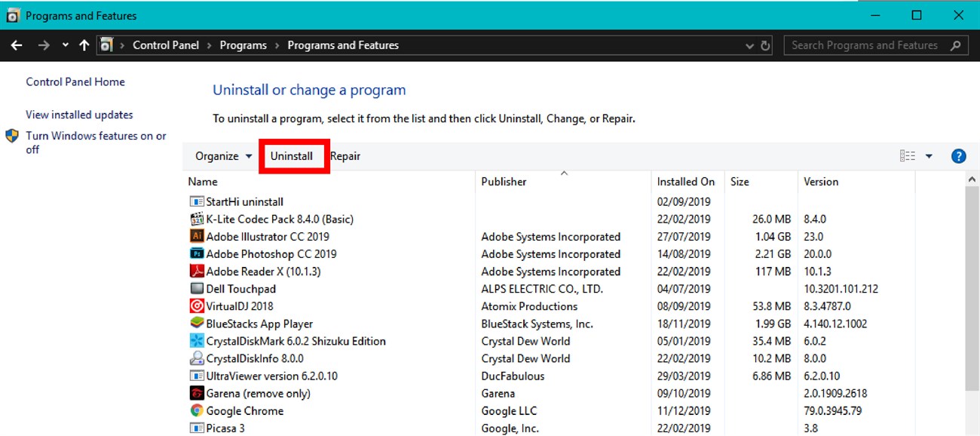Click the Adobe Reader X icon
The height and width of the screenshot is (436, 980).
[197, 272]
